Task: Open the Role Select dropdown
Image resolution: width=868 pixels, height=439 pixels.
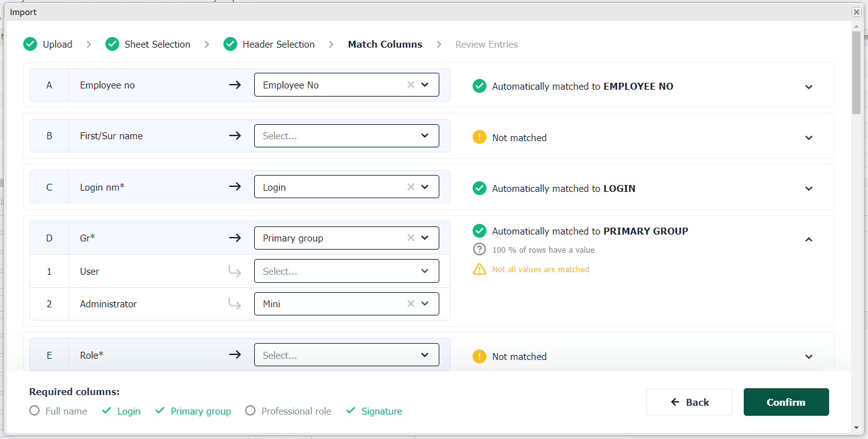Action: coord(346,355)
